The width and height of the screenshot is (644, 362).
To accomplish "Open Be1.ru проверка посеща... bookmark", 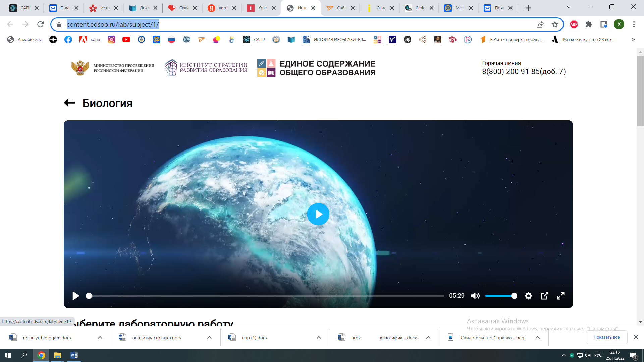I will pyautogui.click(x=512, y=40).
